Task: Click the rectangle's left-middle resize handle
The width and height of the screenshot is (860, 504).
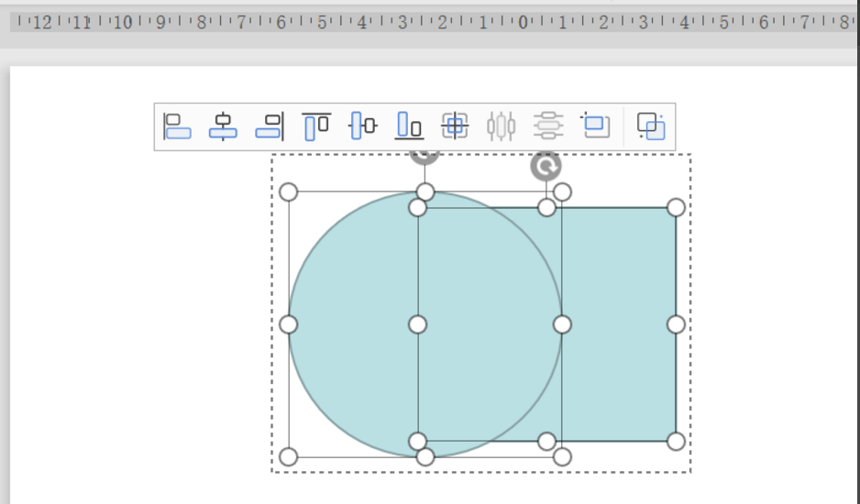Action: tap(418, 324)
